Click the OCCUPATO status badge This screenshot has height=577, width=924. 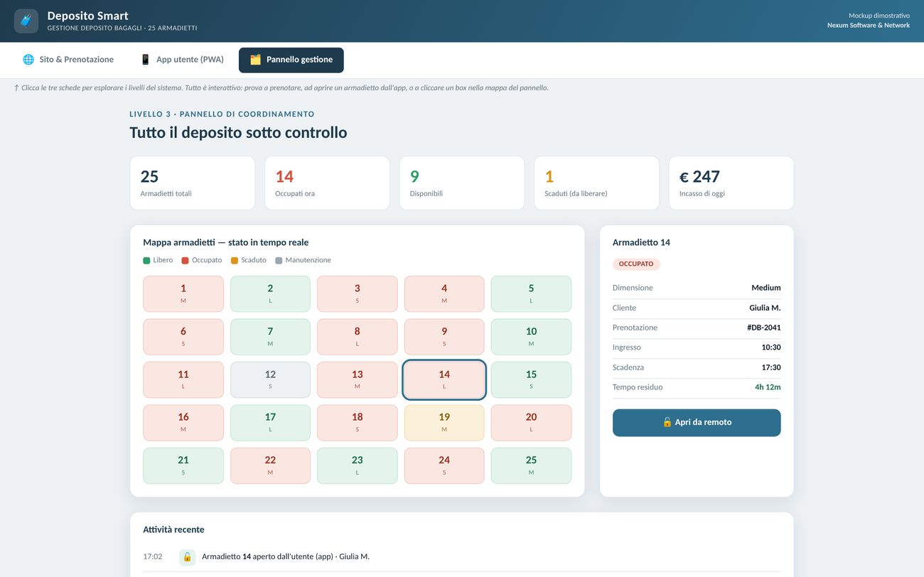[x=636, y=264]
